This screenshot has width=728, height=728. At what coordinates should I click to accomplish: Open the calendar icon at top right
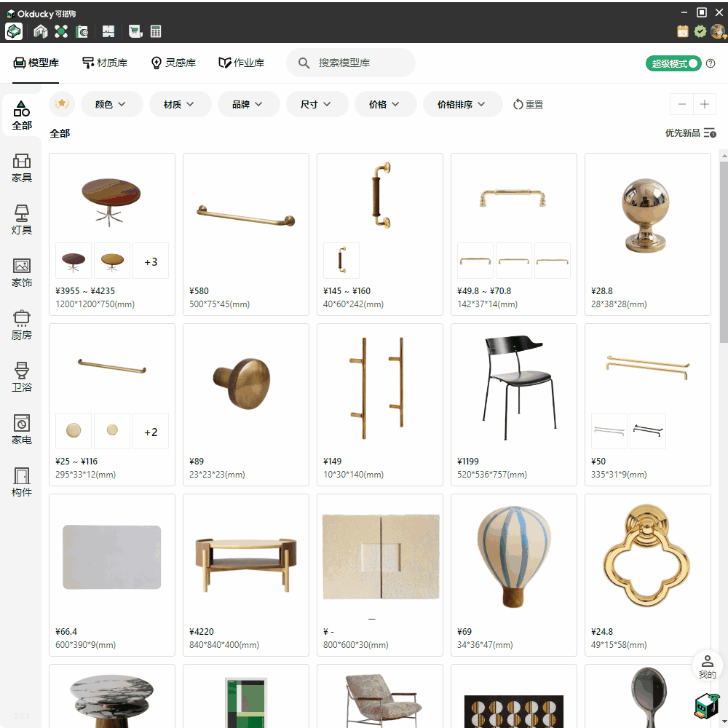point(682,31)
